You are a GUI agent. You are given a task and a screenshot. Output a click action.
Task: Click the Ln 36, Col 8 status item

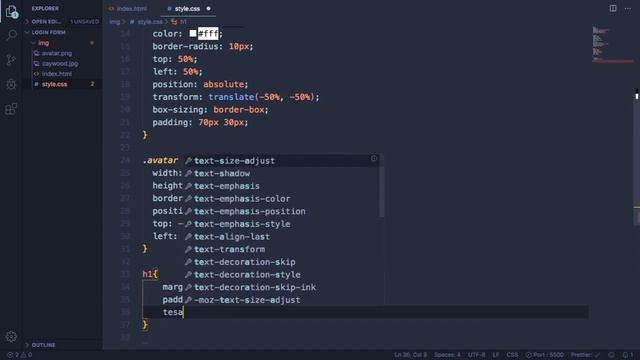coord(410,355)
